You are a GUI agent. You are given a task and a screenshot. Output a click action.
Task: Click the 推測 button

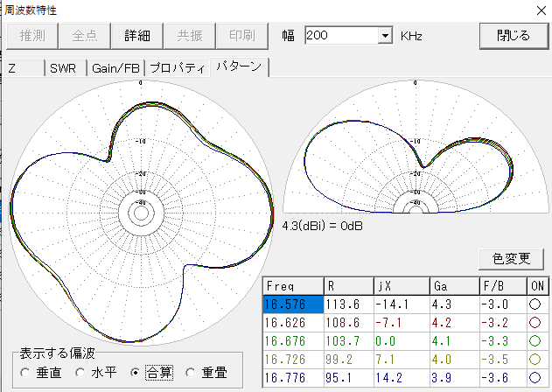(x=32, y=36)
